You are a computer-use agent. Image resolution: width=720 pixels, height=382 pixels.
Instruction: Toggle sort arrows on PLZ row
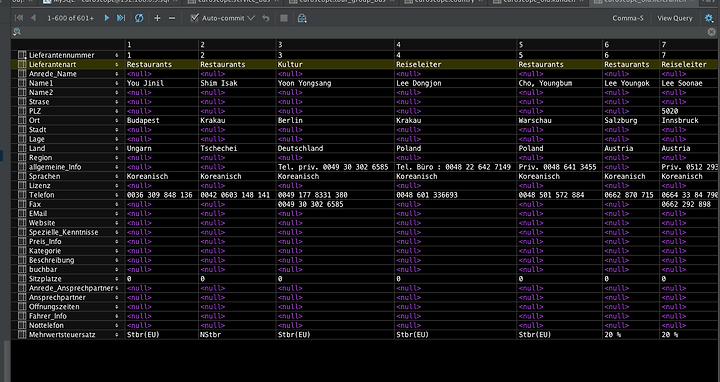[117, 111]
